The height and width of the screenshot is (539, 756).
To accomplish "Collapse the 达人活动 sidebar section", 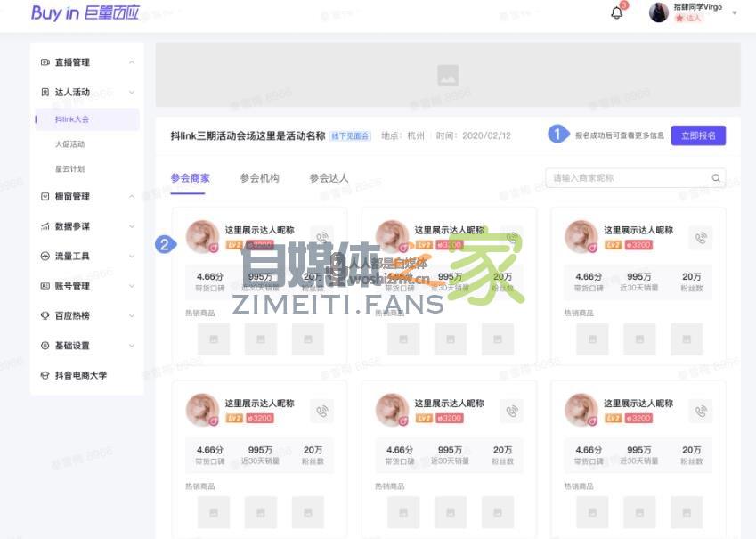I will [132, 93].
